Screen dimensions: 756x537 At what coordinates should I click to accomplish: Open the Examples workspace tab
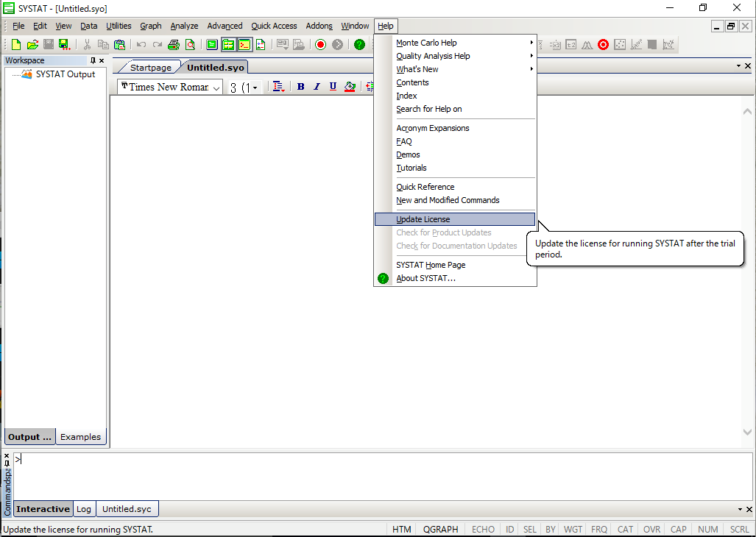coord(80,437)
